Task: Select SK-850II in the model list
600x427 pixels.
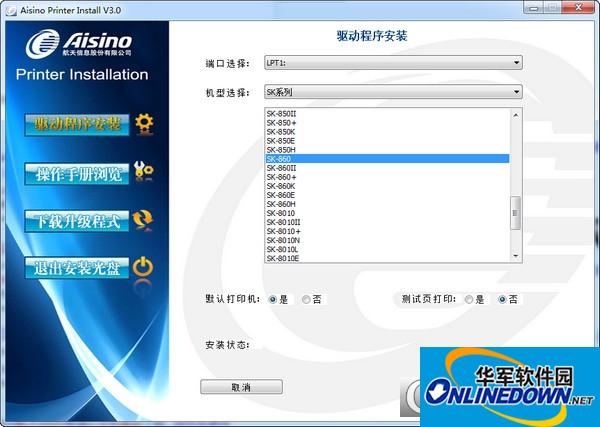Action: click(x=387, y=114)
